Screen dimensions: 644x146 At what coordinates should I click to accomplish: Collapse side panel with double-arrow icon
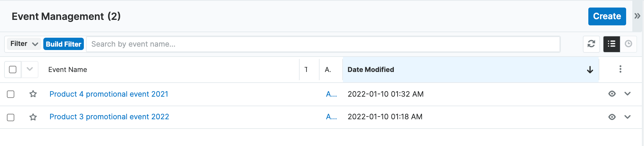637,16
